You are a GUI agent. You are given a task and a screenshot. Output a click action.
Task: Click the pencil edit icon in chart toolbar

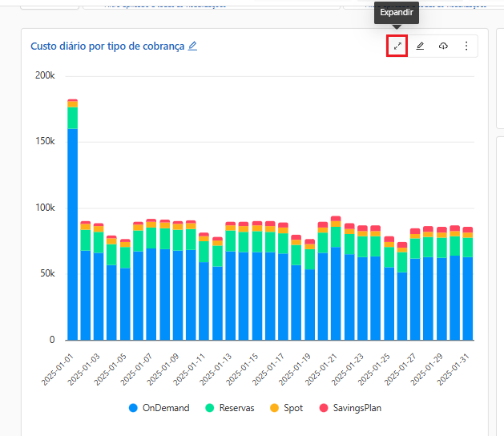click(x=421, y=46)
